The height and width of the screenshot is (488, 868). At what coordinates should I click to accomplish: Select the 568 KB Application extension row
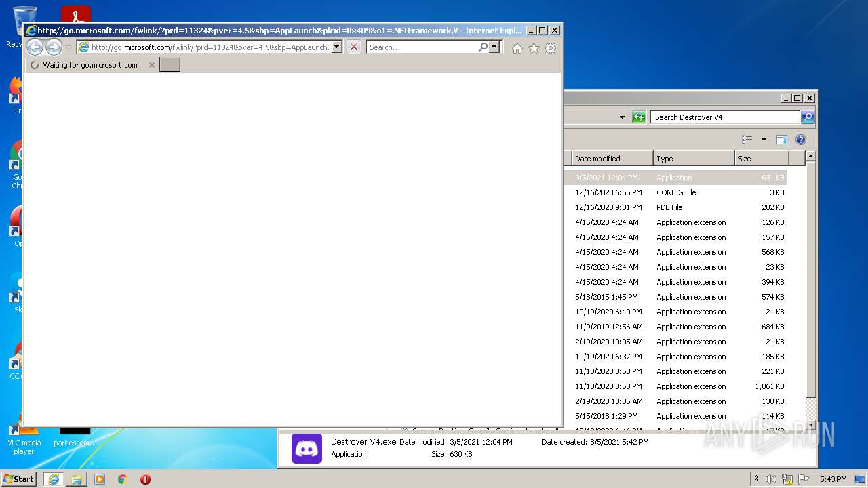coord(675,252)
